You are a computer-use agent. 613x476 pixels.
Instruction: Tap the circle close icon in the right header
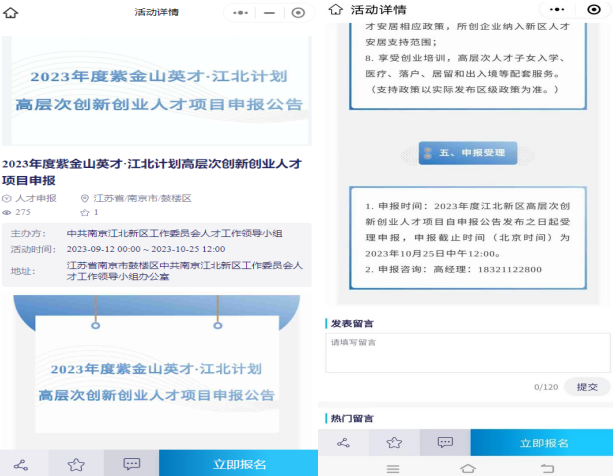click(594, 9)
